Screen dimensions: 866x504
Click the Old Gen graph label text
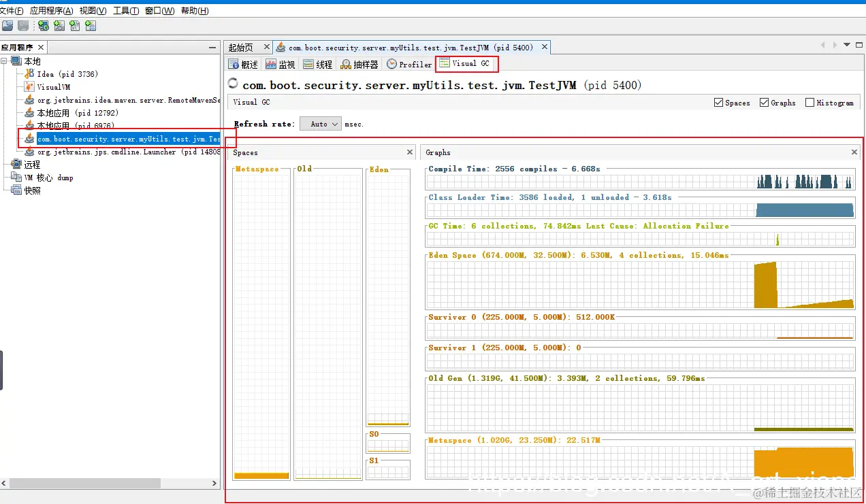[x=567, y=378]
